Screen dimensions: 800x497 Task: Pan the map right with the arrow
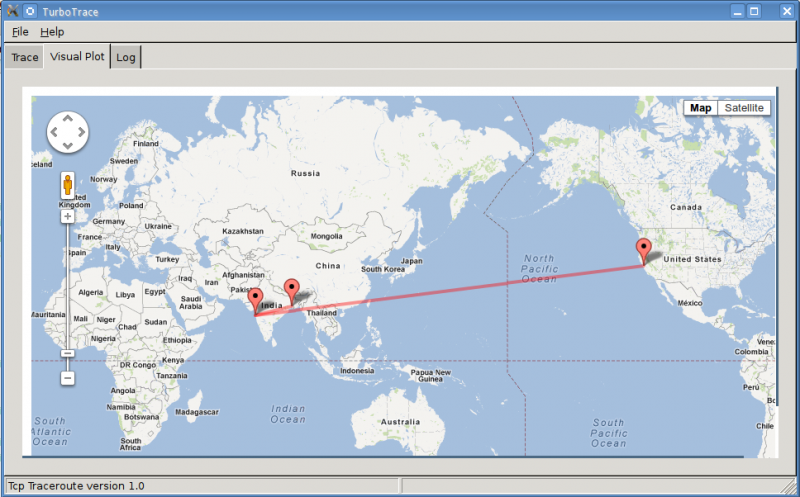[82, 131]
